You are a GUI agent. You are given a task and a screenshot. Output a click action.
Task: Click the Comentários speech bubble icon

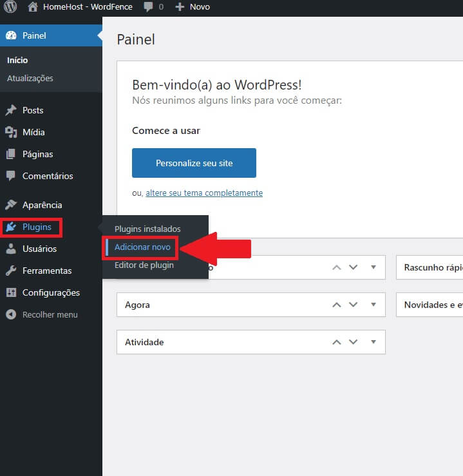point(11,176)
